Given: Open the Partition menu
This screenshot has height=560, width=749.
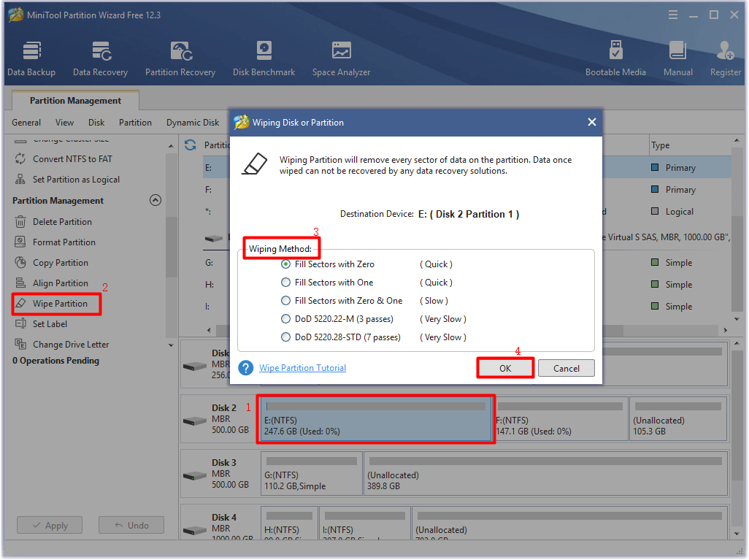Looking at the screenshot, I should click(x=135, y=123).
